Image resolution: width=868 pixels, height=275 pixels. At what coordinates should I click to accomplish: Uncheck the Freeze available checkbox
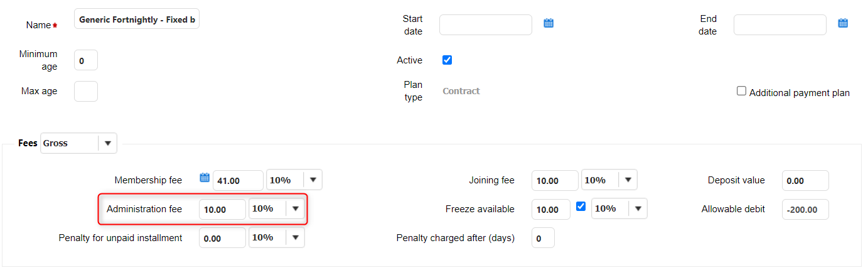click(x=581, y=206)
